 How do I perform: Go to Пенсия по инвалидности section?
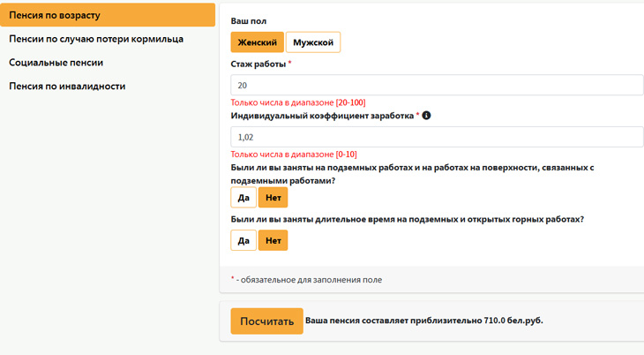[x=67, y=86]
